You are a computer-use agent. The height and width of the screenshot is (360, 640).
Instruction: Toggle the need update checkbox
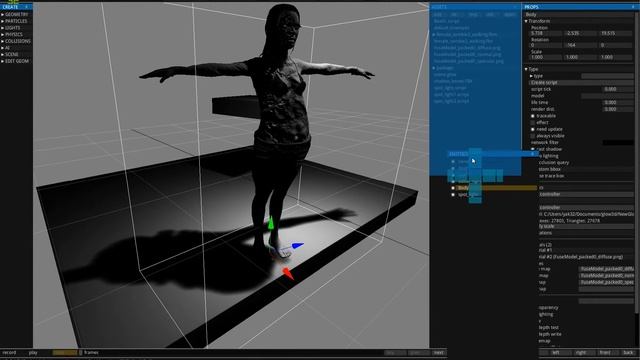tap(533, 129)
